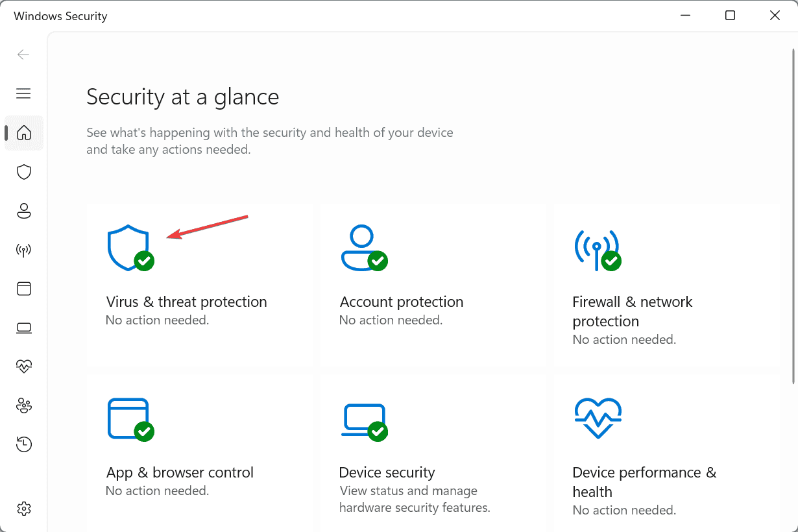Open the Account protection tile
The width and height of the screenshot is (798, 532).
pyautogui.click(x=433, y=285)
